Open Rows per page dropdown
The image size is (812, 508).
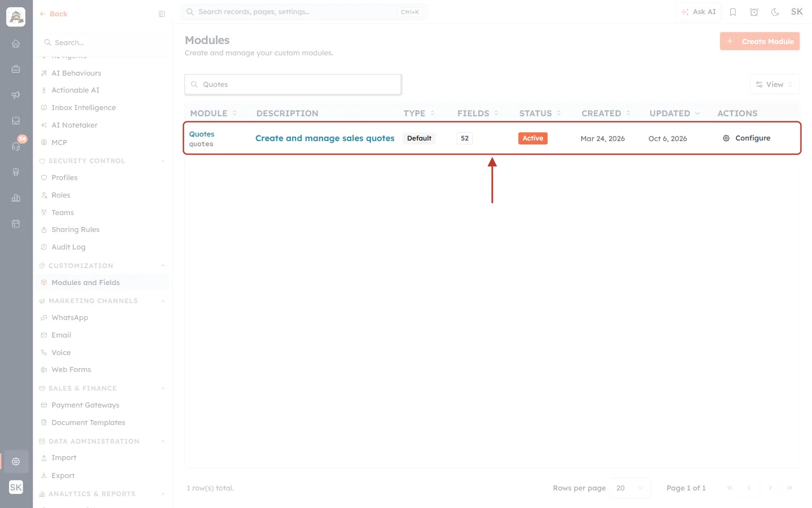(x=630, y=488)
